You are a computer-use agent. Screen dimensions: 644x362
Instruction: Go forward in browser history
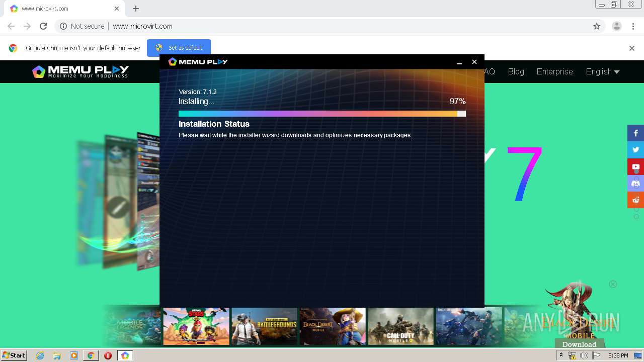coord(27,26)
